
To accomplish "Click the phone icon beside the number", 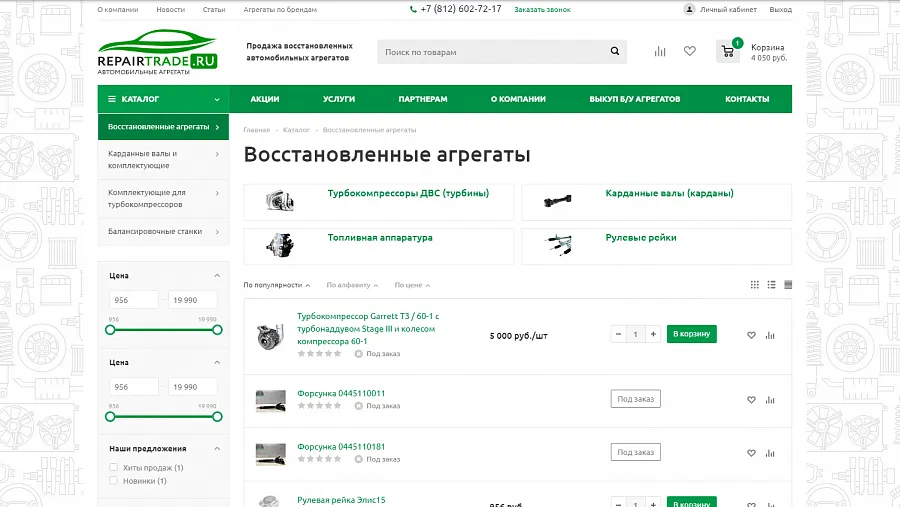I will tap(413, 9).
